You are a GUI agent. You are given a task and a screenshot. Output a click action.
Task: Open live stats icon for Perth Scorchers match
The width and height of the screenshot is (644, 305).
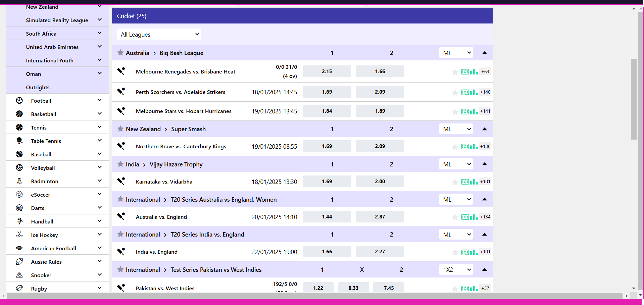pyautogui.click(x=469, y=92)
